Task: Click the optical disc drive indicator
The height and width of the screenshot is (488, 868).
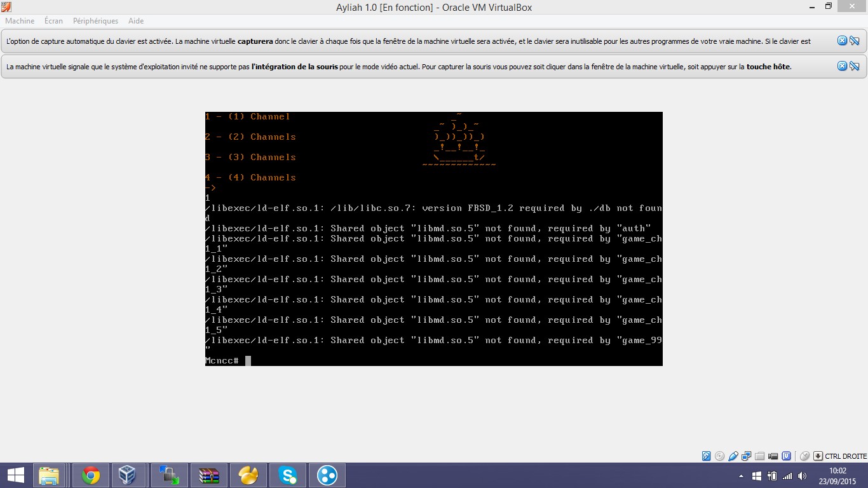Action: [719, 456]
